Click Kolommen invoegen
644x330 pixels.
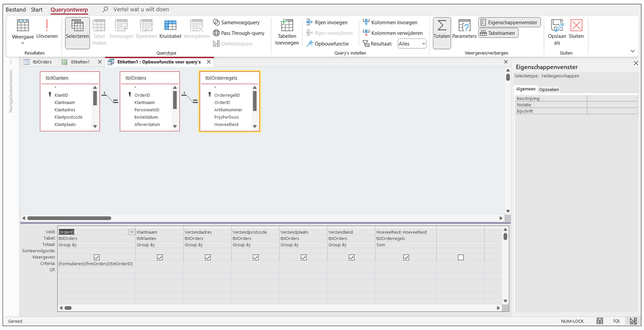[390, 22]
